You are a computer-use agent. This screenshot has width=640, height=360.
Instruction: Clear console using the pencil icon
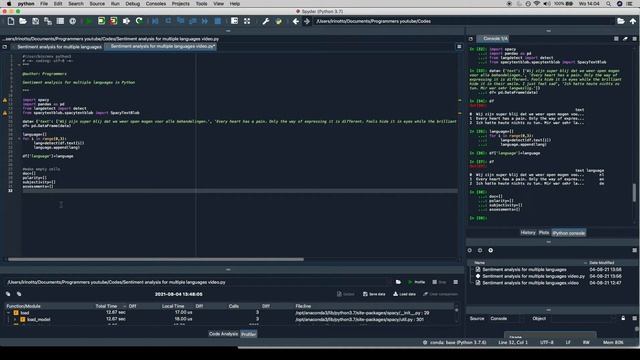[x=625, y=38]
